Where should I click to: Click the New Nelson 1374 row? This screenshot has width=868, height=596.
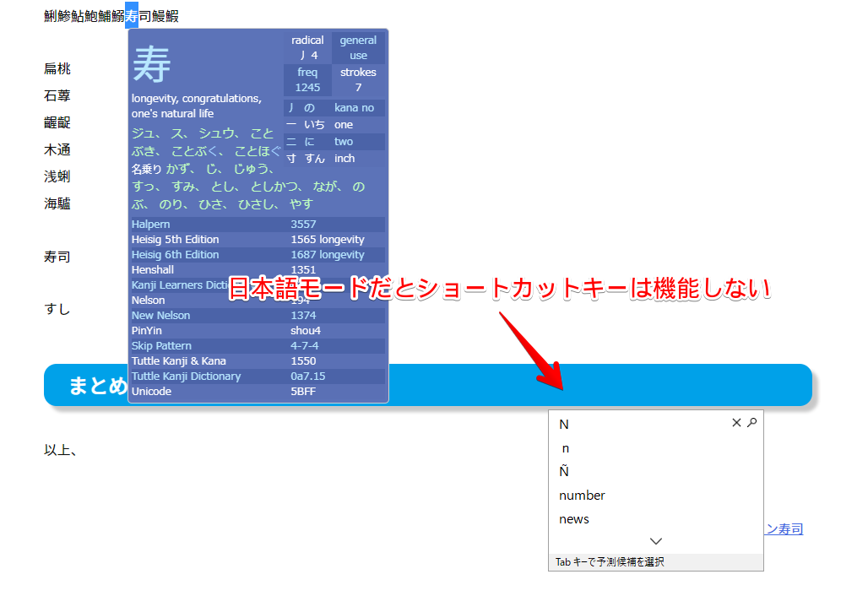click(258, 316)
